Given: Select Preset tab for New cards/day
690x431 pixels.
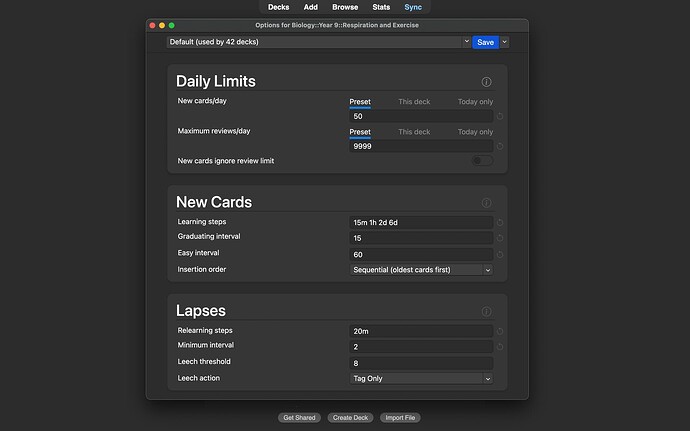Looking at the screenshot, I should 360,102.
